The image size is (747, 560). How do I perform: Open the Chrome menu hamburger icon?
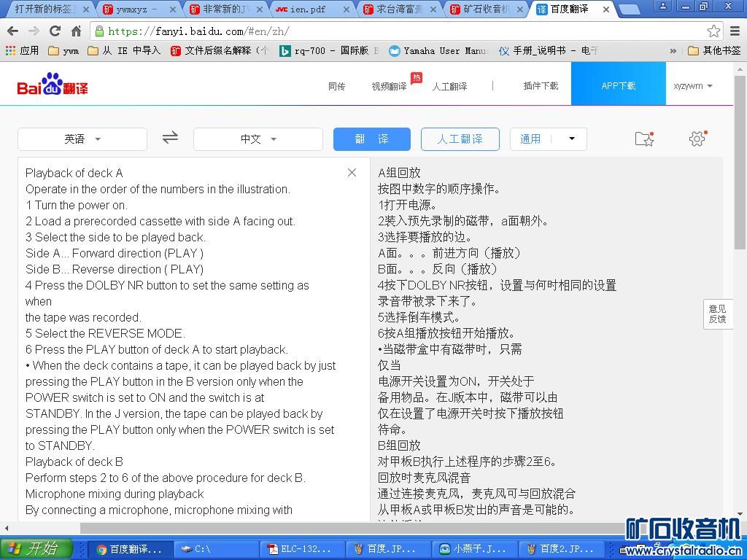click(x=735, y=31)
